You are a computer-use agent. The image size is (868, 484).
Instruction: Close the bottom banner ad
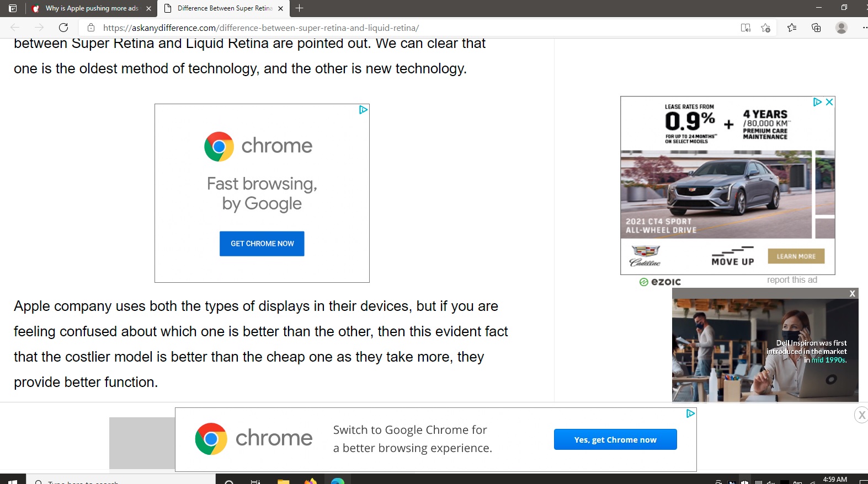click(x=861, y=415)
